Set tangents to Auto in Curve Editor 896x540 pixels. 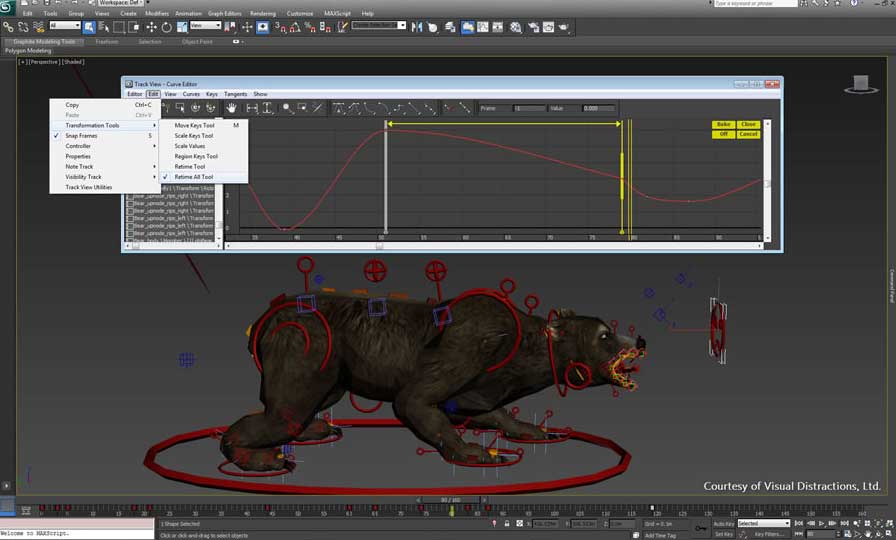click(x=339, y=108)
